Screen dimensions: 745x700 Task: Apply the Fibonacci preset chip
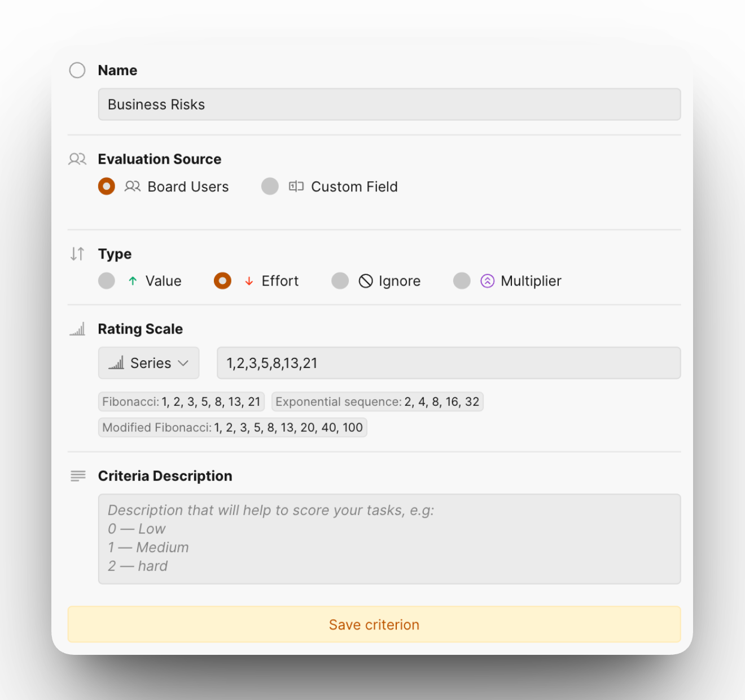tap(181, 402)
